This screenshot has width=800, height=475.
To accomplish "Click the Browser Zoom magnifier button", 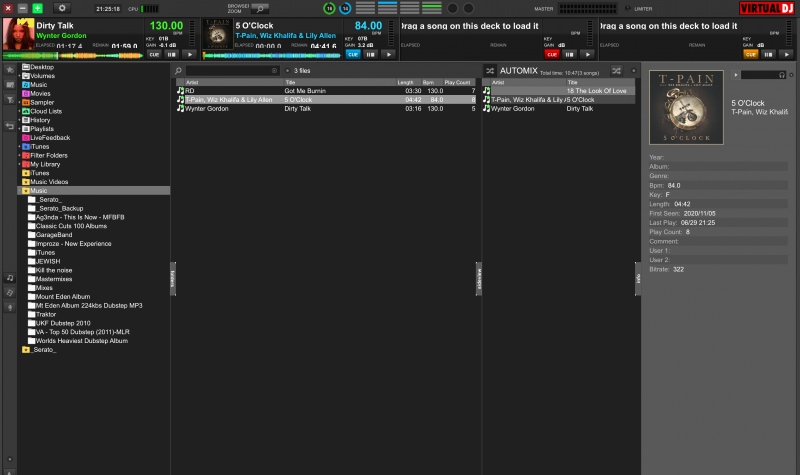I will [x=260, y=9].
